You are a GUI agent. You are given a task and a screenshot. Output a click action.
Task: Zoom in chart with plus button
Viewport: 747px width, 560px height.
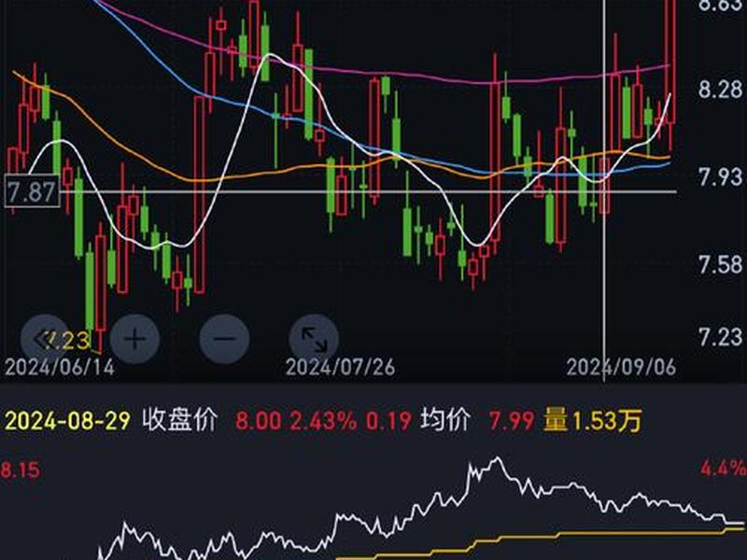coord(134,339)
